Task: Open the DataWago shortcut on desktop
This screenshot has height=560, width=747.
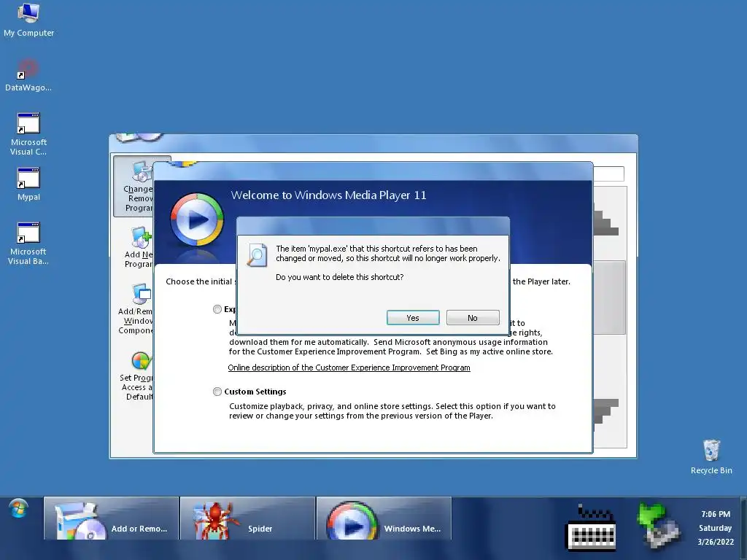Action: [x=28, y=75]
